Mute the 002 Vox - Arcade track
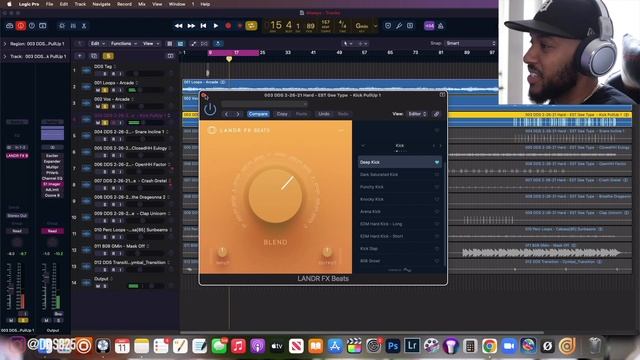Image resolution: width=640 pixels, height=360 pixels. pyautogui.click(x=98, y=106)
